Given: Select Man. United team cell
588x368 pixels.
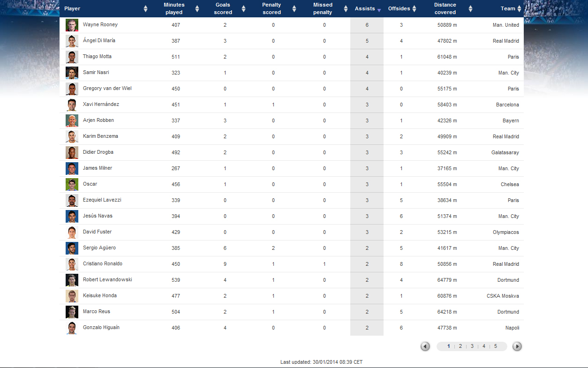Looking at the screenshot, I should 505,25.
